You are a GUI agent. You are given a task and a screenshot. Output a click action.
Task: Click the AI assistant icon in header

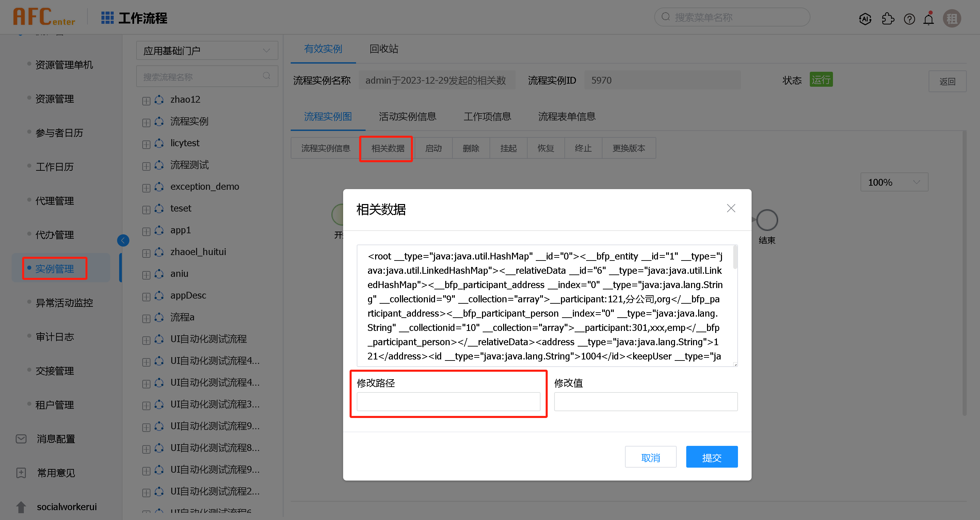click(x=865, y=19)
